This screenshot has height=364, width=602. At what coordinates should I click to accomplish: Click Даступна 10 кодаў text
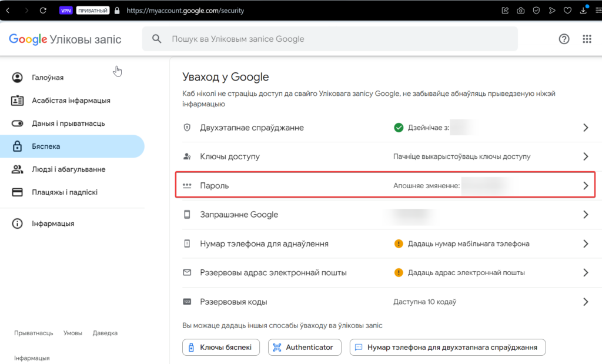(424, 302)
